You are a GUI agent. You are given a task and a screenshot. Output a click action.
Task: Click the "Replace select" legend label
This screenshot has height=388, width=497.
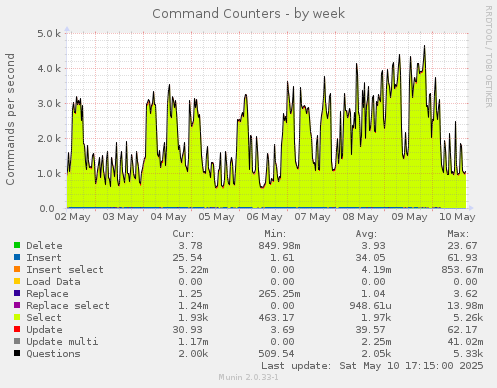[68, 306]
